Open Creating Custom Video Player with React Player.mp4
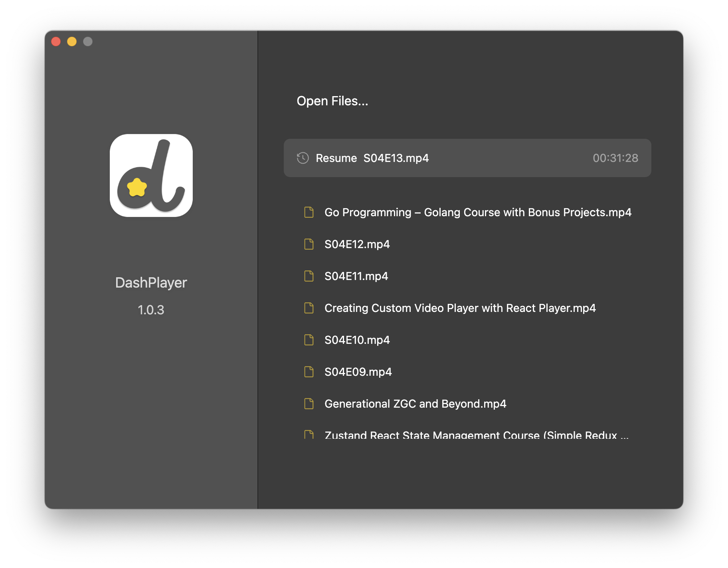Image resolution: width=728 pixels, height=568 pixels. (460, 308)
